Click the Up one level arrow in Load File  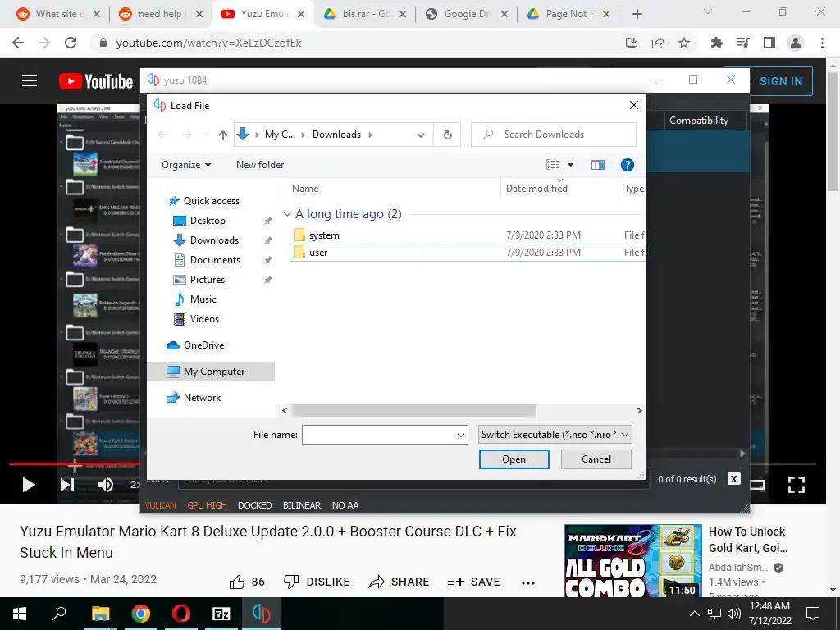[223, 135]
